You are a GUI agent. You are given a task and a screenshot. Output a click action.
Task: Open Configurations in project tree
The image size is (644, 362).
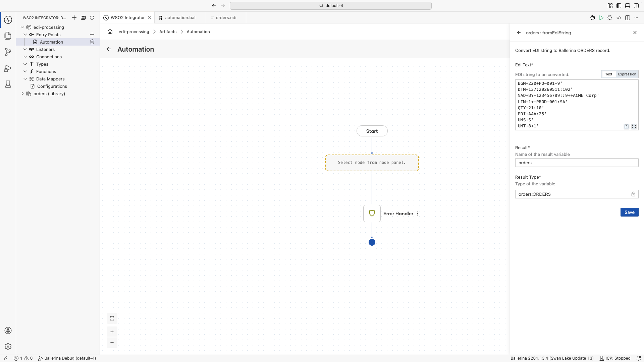point(52,86)
